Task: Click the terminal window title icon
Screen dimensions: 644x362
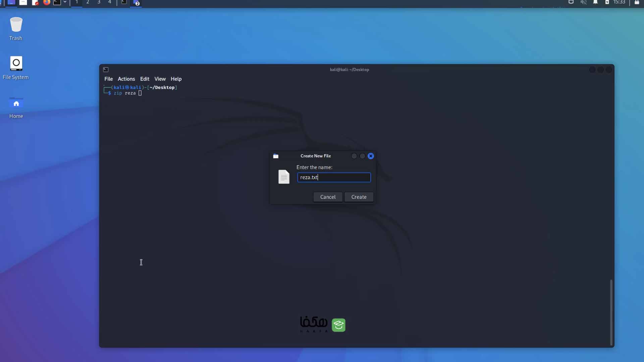Action: 106,69
